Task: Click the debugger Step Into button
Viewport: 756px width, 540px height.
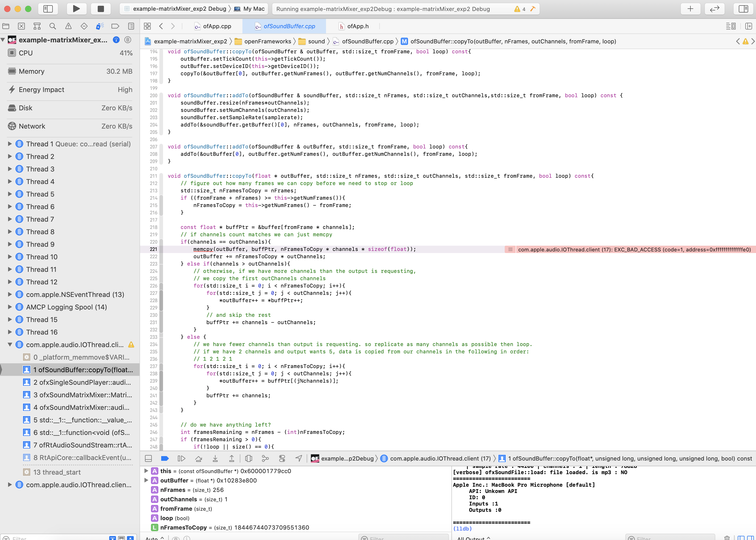Action: pyautogui.click(x=215, y=458)
